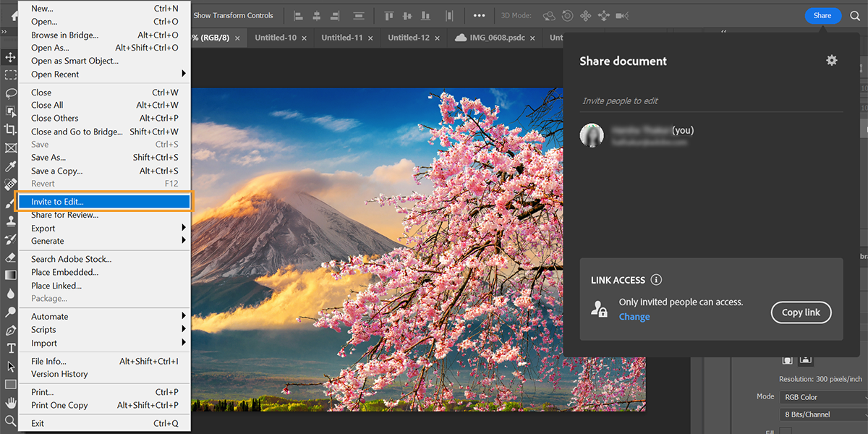This screenshot has width=868, height=434.
Task: Click the Invite people to edit field
Action: point(711,101)
